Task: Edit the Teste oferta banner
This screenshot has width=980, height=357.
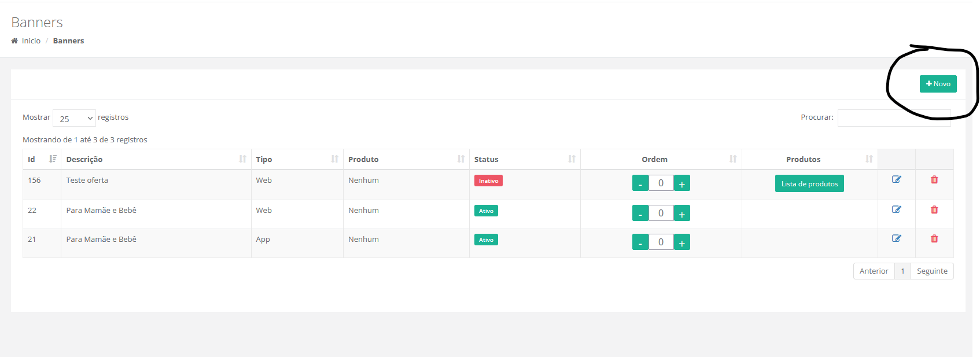Action: click(896, 179)
